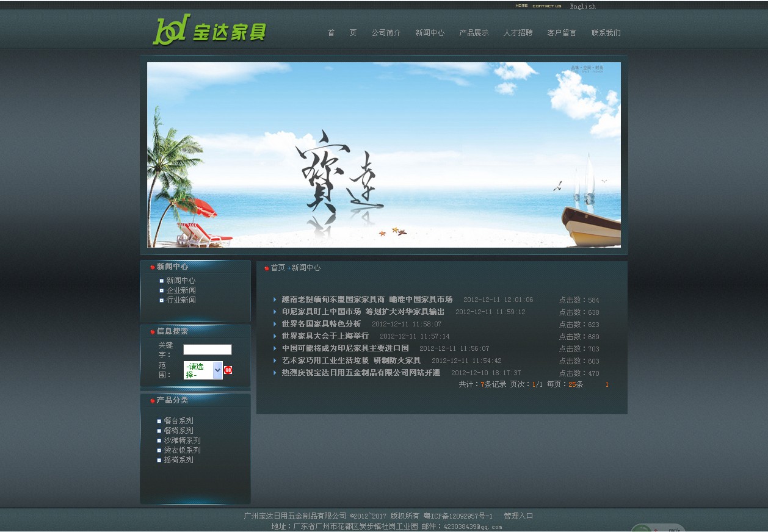Image resolution: width=768 pixels, height=532 pixels.
Task: Click arrow bullet beside 世界各国家具特色分析
Action: pyautogui.click(x=275, y=324)
